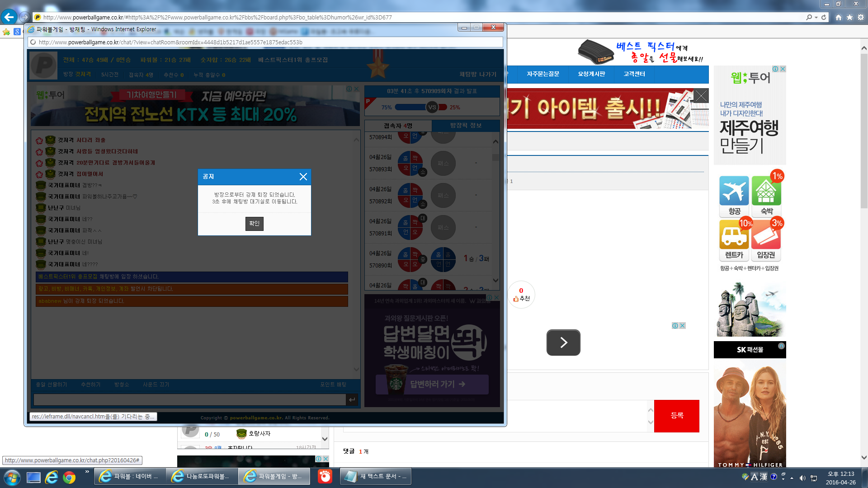Viewport: 868px width, 488px height.
Task: Open Chrome from the taskbar
Action: pyautogui.click(x=69, y=477)
